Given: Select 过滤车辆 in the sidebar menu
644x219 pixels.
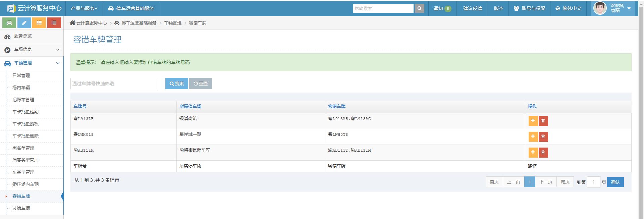Looking at the screenshot, I should tap(21, 208).
